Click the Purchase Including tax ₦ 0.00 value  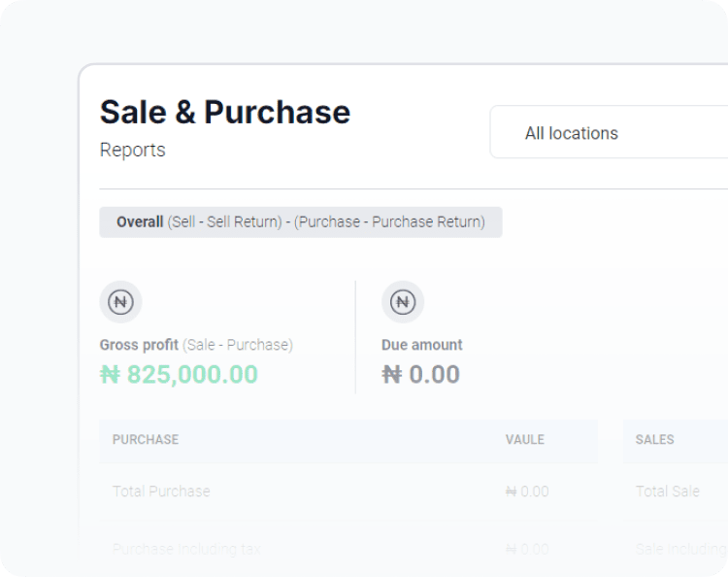pos(527,549)
